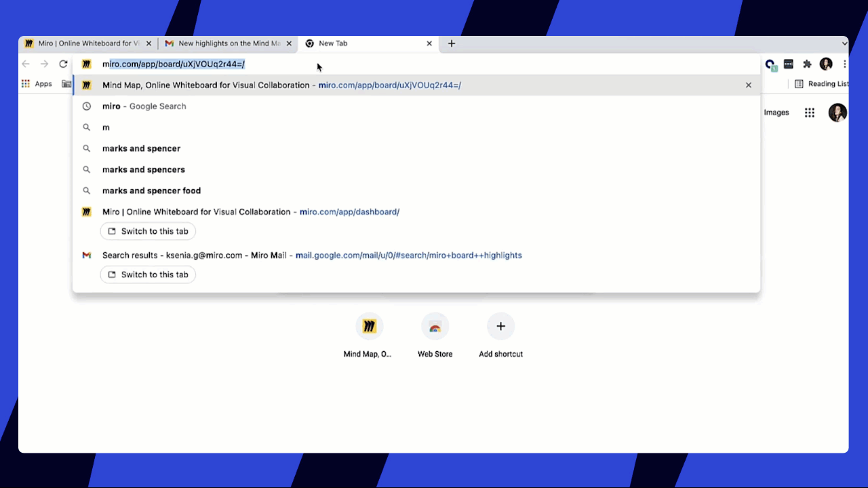Viewport: 868px width, 488px height.
Task: Click the Chrome profile avatar in toolbar
Action: pyautogui.click(x=825, y=64)
